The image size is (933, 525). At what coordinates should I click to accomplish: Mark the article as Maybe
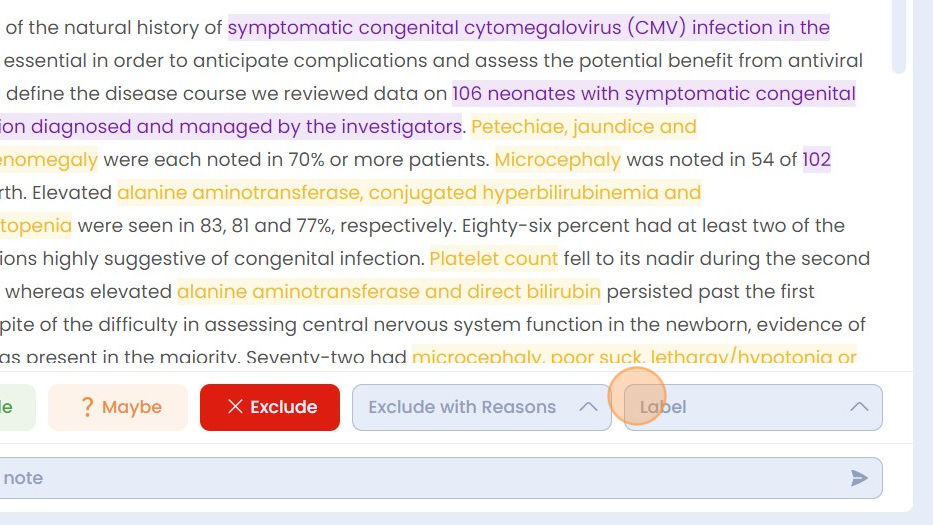tap(118, 407)
